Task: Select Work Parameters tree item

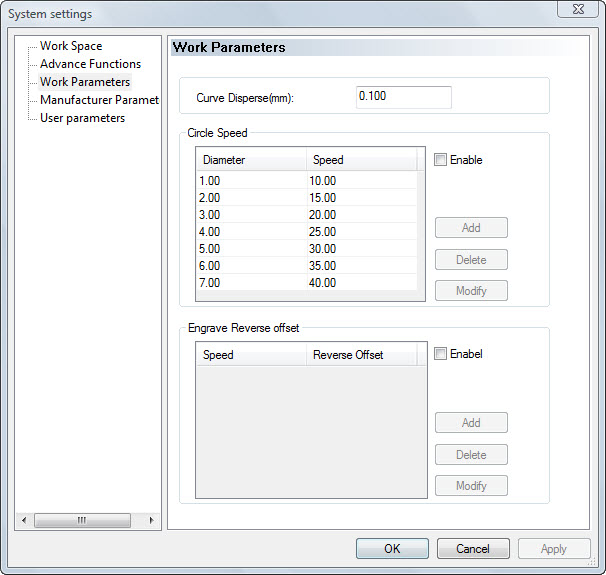Action: tap(84, 82)
